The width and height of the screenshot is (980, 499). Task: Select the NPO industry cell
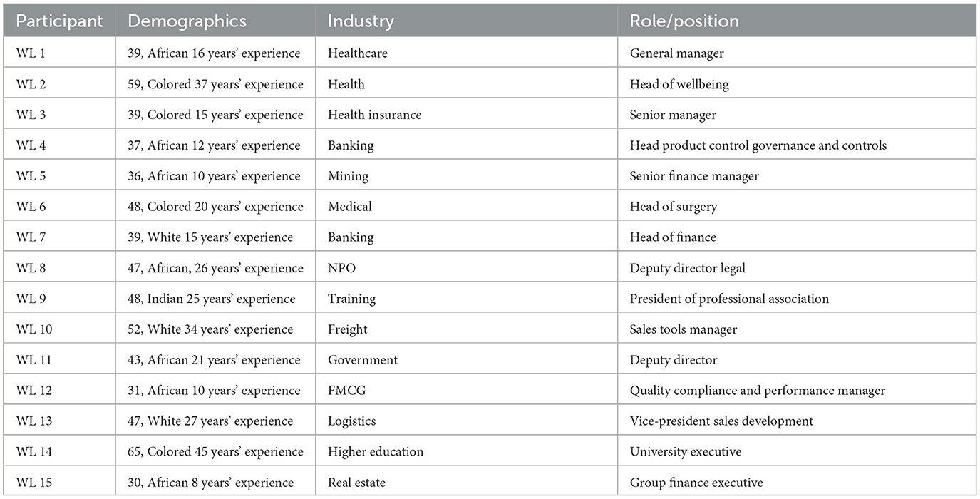tap(341, 268)
